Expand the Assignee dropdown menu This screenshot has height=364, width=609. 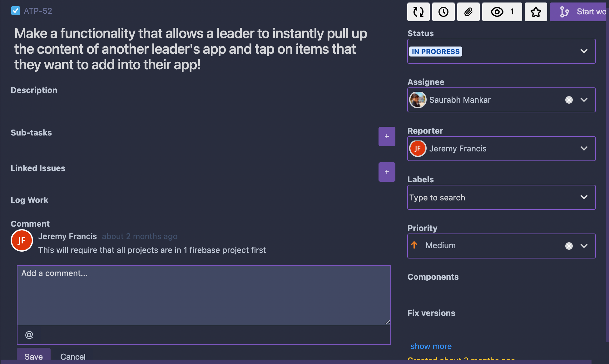click(585, 100)
